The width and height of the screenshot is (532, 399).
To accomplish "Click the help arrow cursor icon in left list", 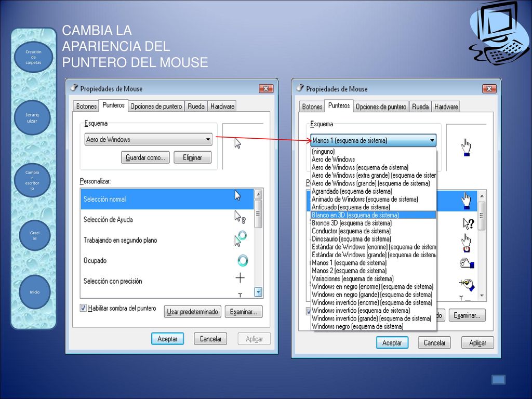I will (240, 217).
